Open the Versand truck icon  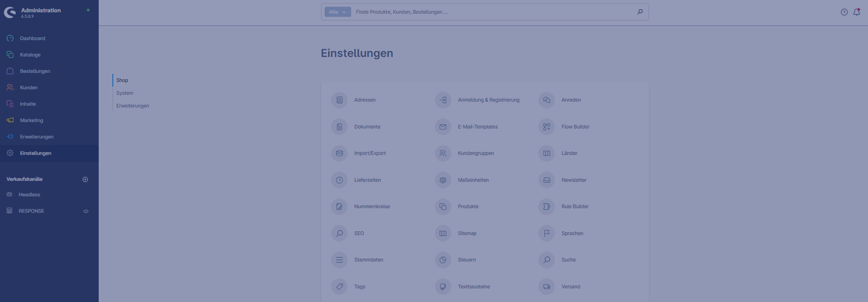point(546,286)
